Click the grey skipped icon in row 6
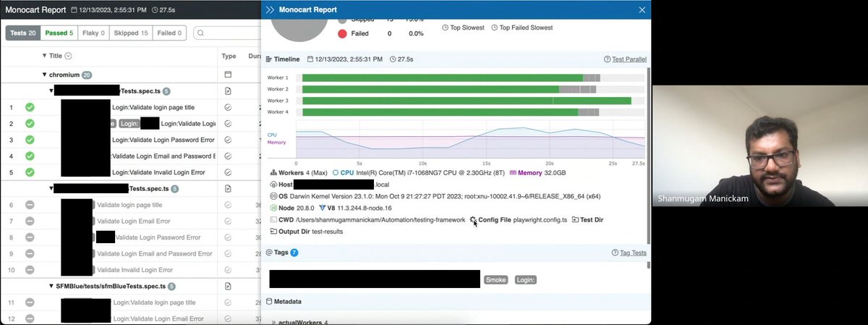 point(30,205)
